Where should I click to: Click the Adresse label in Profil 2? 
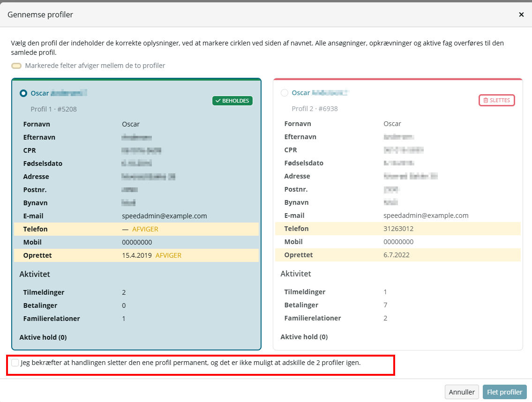[297, 177]
